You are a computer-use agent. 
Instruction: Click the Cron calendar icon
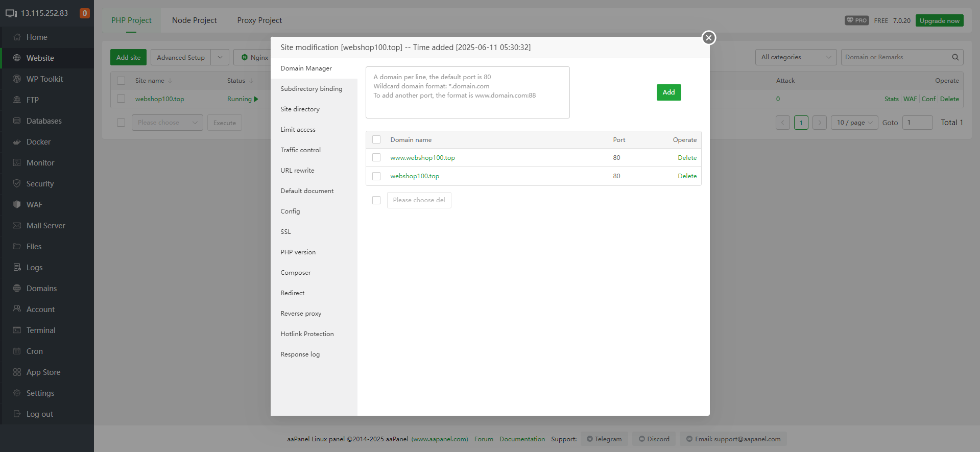coord(17,351)
